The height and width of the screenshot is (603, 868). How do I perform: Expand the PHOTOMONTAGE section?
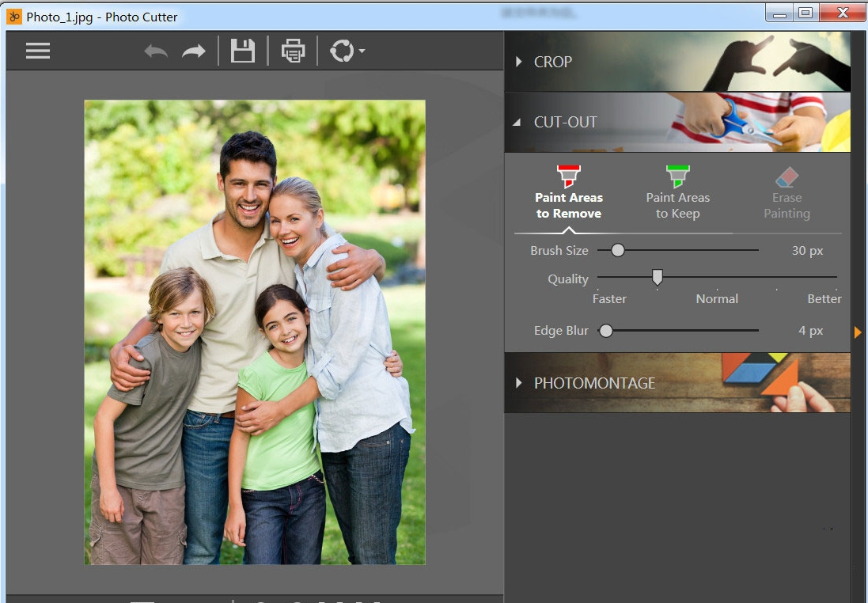click(594, 383)
